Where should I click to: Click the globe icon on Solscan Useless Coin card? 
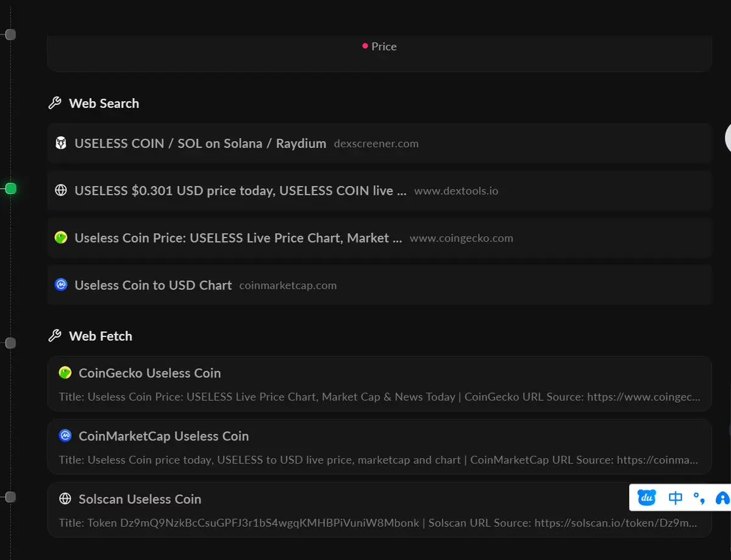(65, 498)
